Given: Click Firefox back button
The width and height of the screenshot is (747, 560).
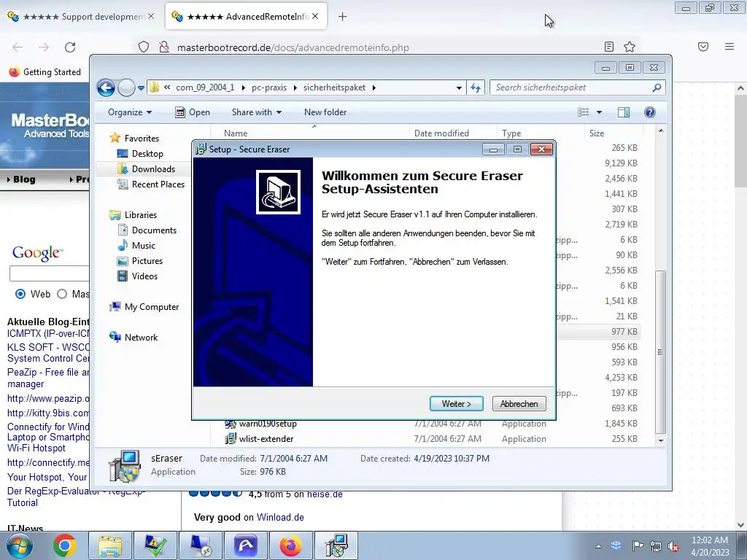Looking at the screenshot, I should point(18,47).
